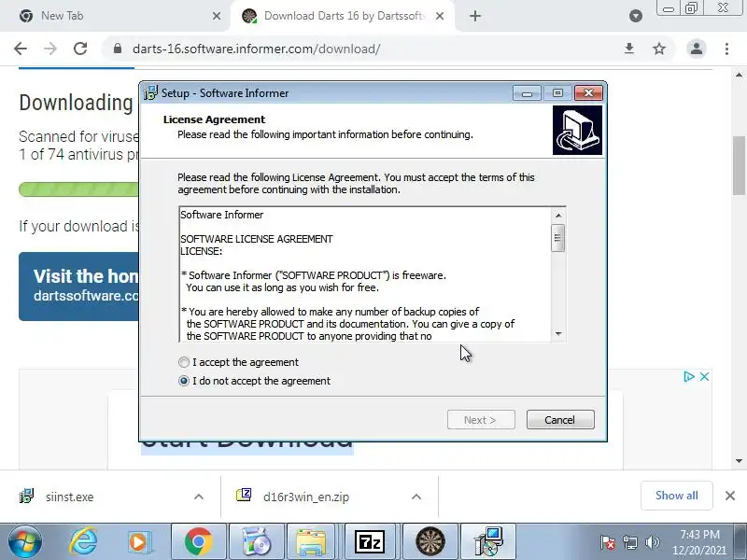Bookmark this page with star icon

click(x=659, y=49)
